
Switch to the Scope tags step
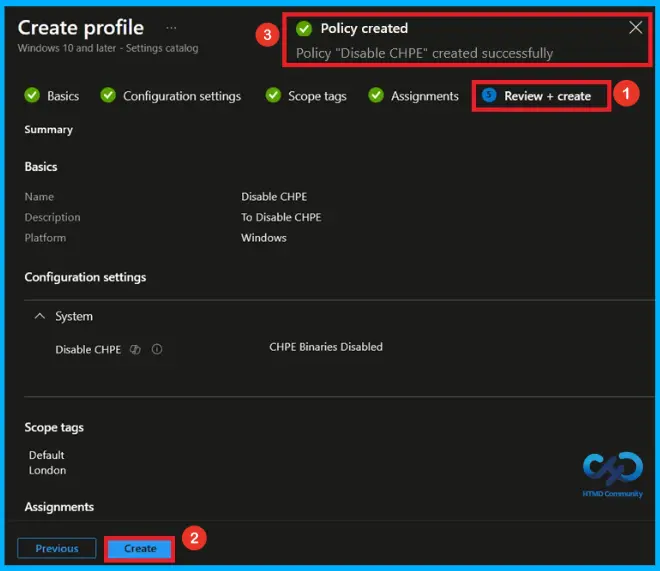pos(306,96)
